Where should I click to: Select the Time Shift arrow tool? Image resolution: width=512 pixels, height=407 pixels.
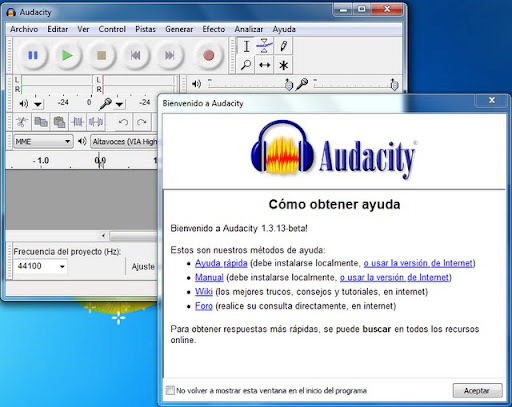click(x=264, y=65)
